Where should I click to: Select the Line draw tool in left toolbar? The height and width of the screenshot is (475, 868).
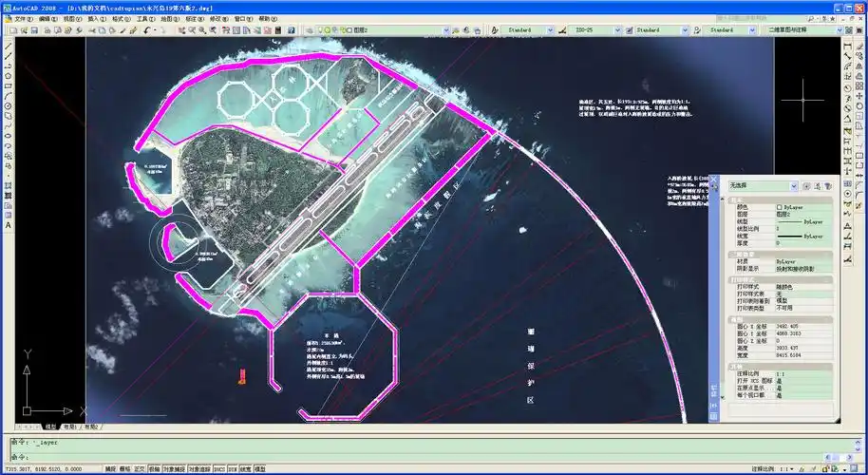pos(8,44)
